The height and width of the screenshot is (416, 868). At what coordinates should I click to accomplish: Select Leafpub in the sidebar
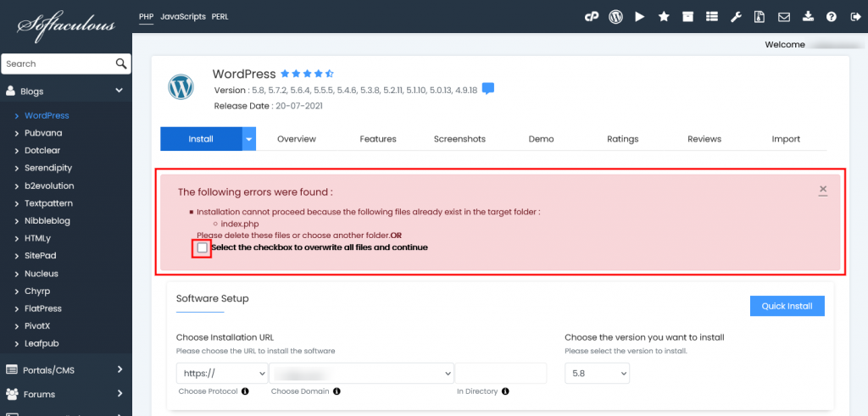point(42,343)
